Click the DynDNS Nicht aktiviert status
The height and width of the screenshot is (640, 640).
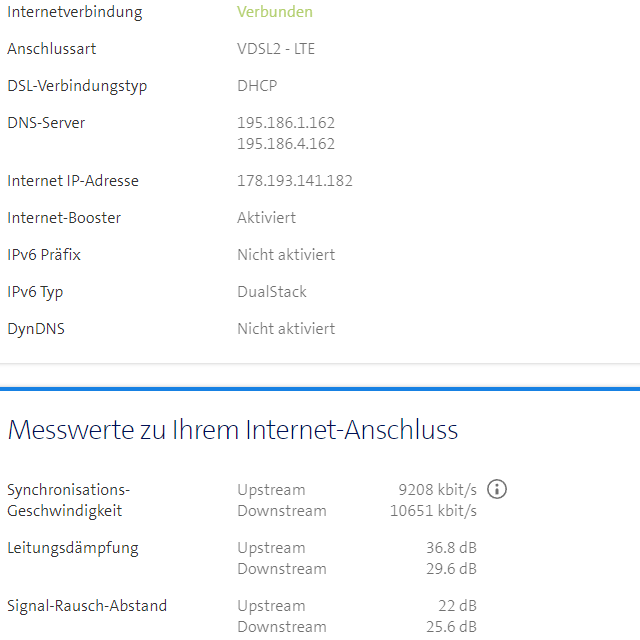click(x=286, y=329)
